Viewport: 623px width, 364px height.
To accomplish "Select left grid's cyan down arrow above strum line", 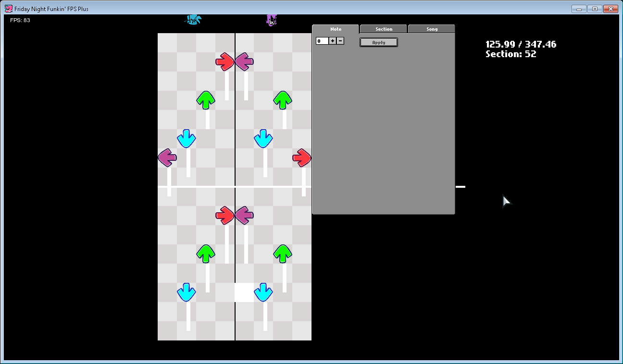I will (x=187, y=138).
